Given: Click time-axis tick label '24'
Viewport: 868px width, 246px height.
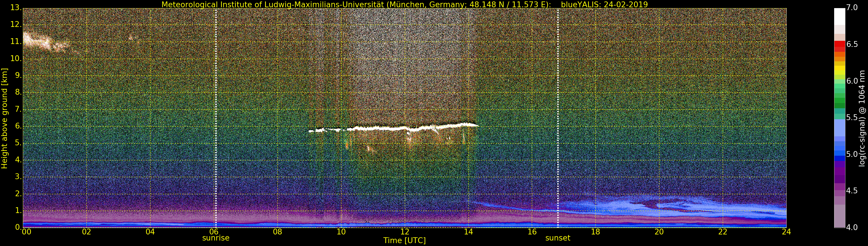Looking at the screenshot, I should pyautogui.click(x=786, y=232).
